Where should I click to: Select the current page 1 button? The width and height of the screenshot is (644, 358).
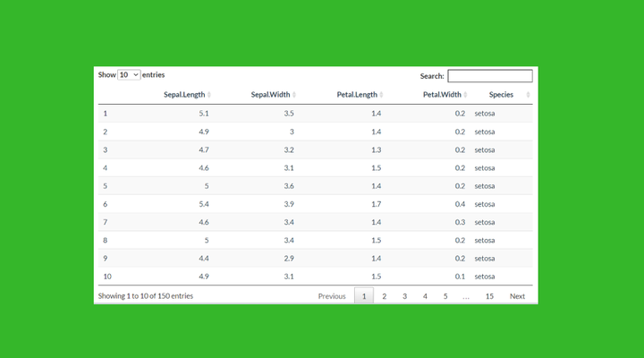[364, 296]
